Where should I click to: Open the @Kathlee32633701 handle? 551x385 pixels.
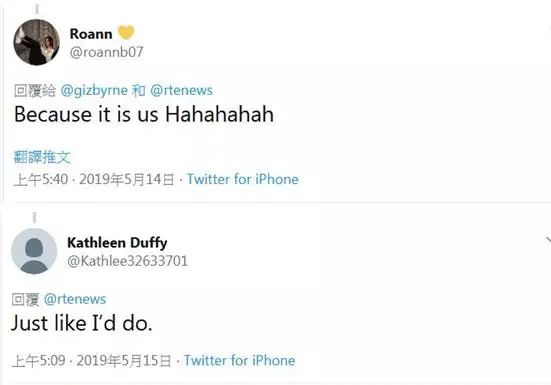click(x=127, y=261)
